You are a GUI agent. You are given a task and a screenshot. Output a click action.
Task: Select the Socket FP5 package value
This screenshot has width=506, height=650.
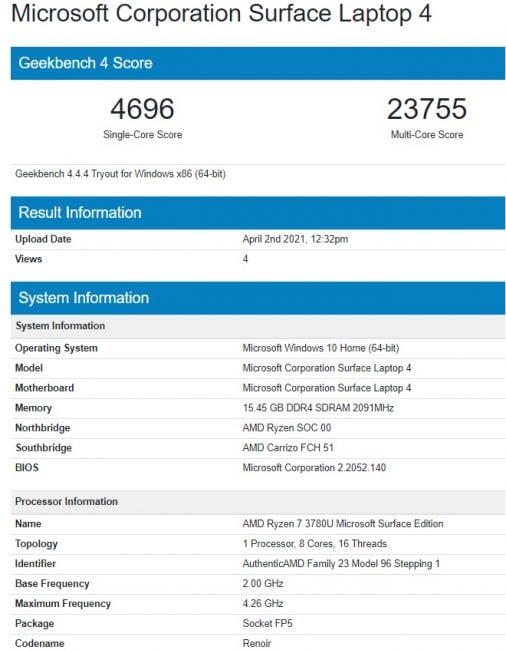pyautogui.click(x=267, y=623)
